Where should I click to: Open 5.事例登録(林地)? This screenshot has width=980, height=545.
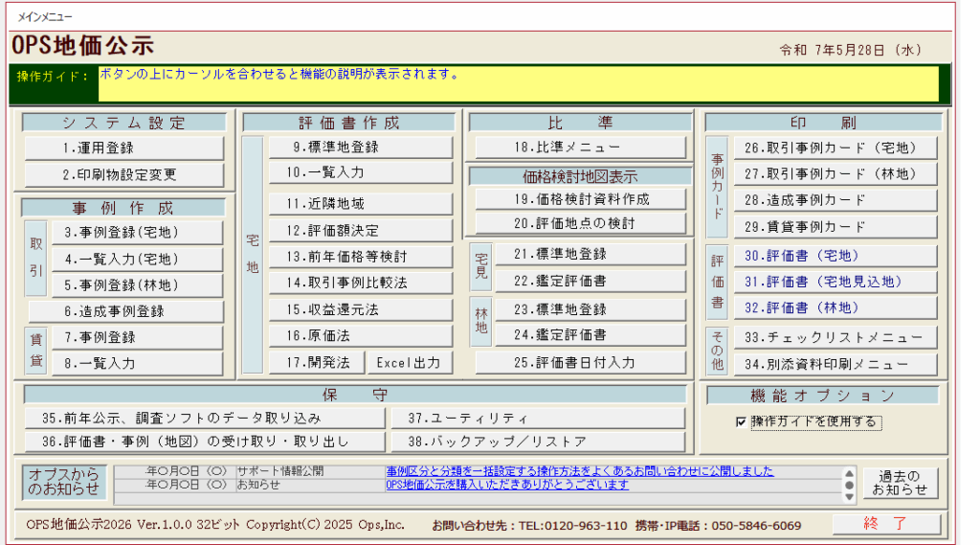coord(137,285)
